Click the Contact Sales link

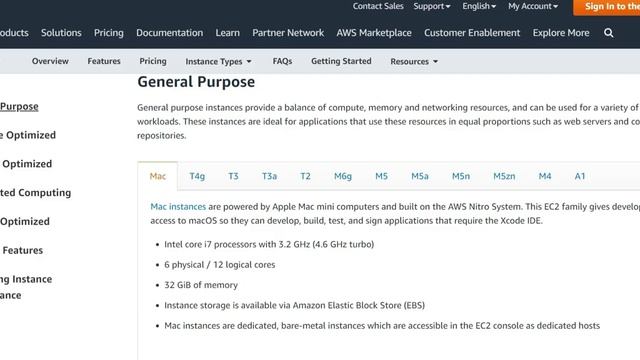point(378,6)
